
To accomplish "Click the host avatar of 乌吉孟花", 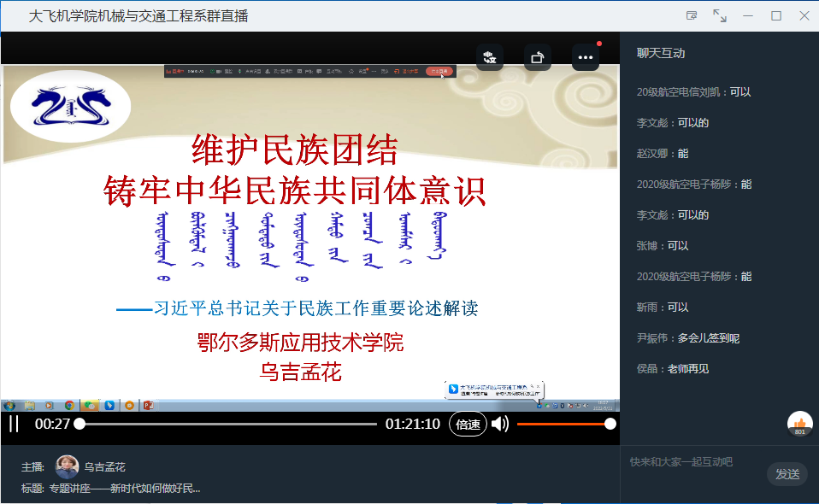I will pyautogui.click(x=67, y=466).
